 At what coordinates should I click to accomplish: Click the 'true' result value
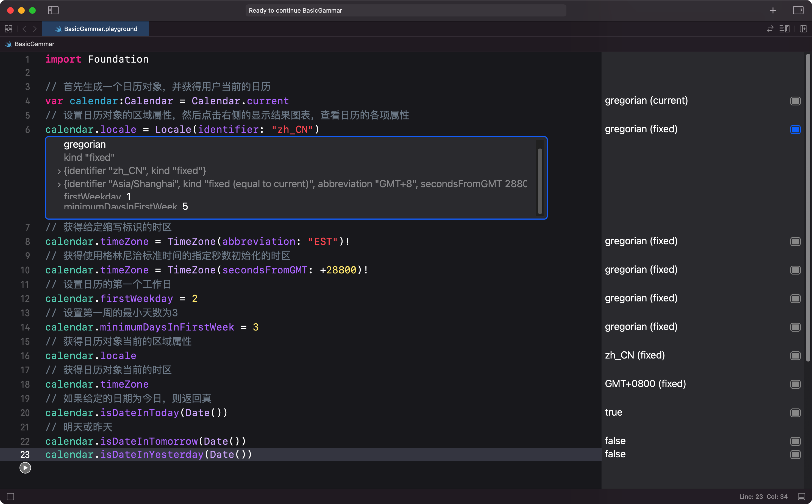pyautogui.click(x=613, y=413)
